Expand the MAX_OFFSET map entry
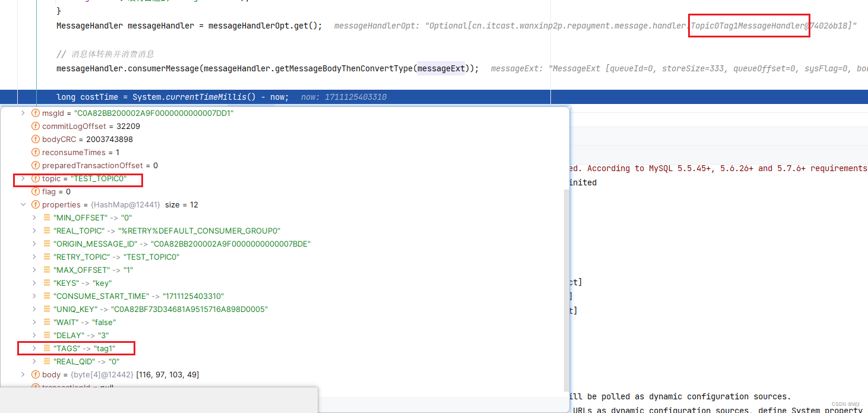This screenshot has height=413, width=868. [34, 270]
